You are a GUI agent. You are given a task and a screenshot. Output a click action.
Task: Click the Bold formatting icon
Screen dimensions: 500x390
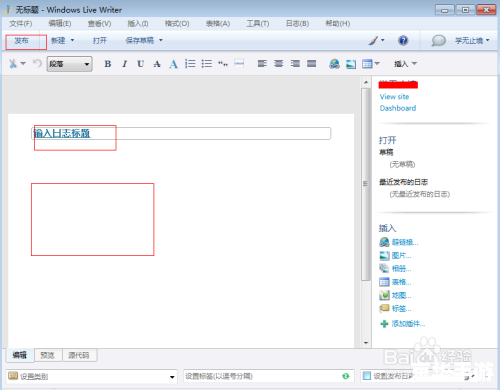coord(108,64)
